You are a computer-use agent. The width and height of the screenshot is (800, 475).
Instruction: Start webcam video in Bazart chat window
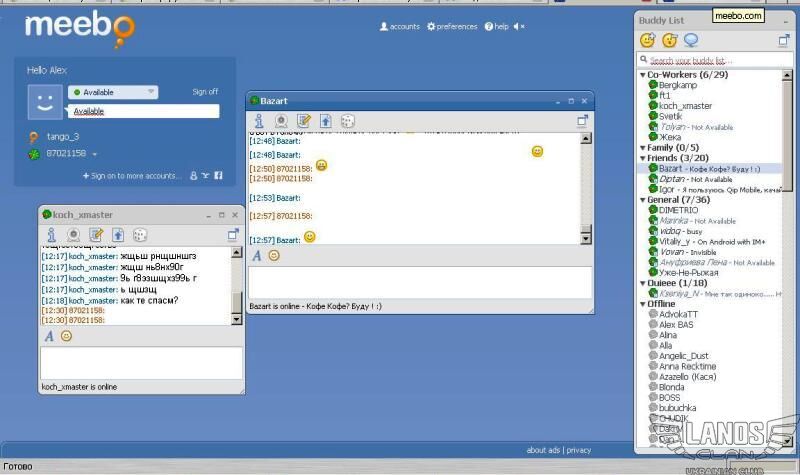pyautogui.click(x=282, y=121)
